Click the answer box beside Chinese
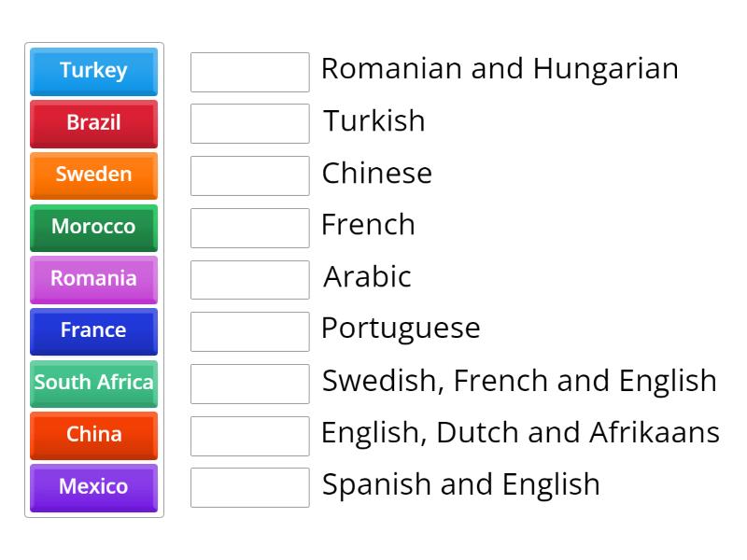 [x=249, y=175]
